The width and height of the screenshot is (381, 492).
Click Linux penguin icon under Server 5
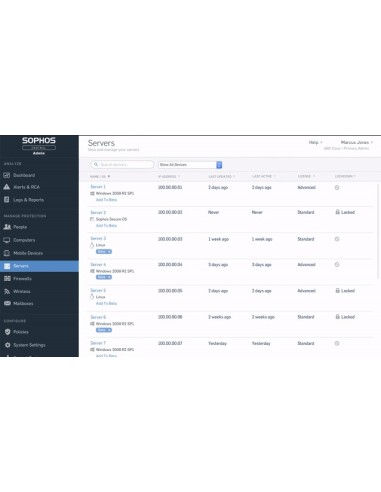[x=92, y=297]
